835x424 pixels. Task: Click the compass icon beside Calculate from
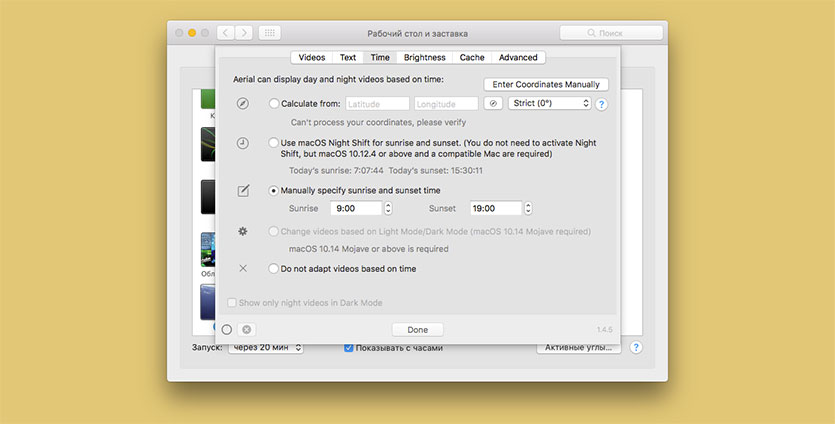(242, 104)
